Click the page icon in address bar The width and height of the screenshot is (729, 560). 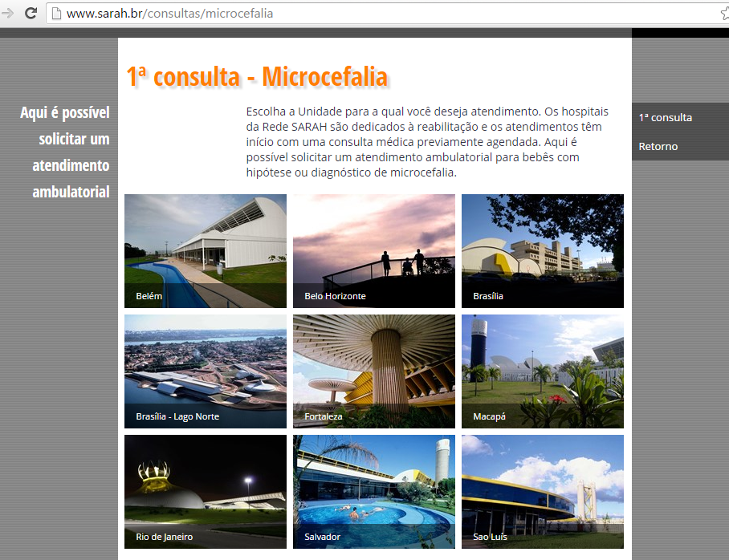tap(56, 14)
